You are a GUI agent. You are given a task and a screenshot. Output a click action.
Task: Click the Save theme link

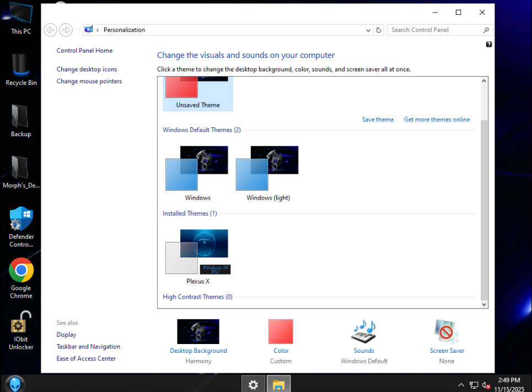(x=378, y=120)
